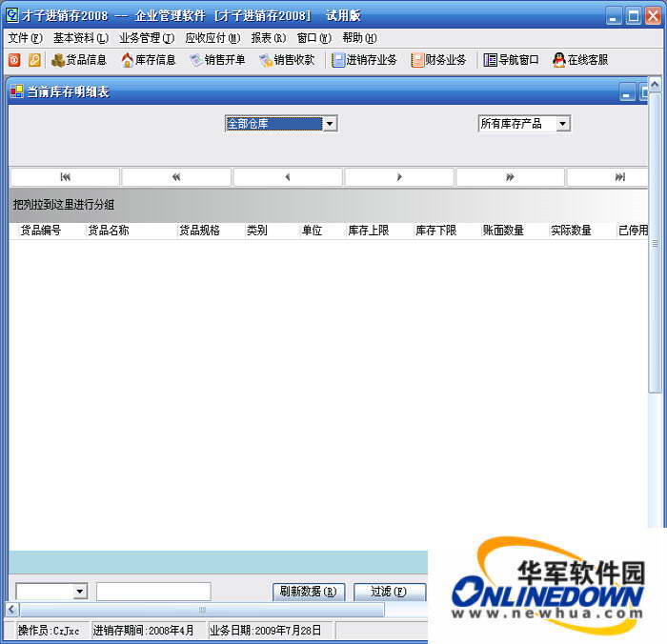The height and width of the screenshot is (644, 667).
Task: Open the 应收应付(M) menu
Action: [212, 38]
